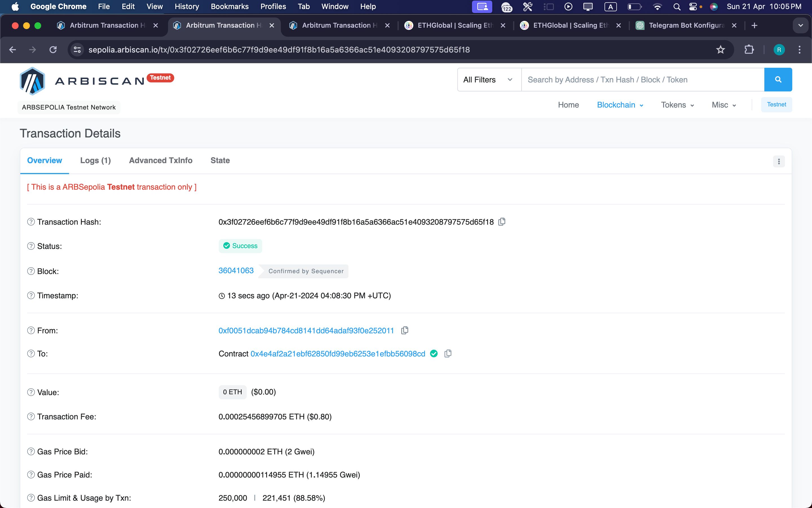The width and height of the screenshot is (812, 508).
Task: Click the Success status badge
Action: pyautogui.click(x=240, y=246)
